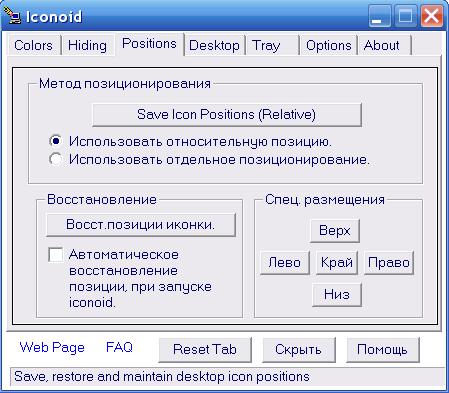Open the FAQ link
Viewport: 449px width, 393px height.
pos(119,347)
